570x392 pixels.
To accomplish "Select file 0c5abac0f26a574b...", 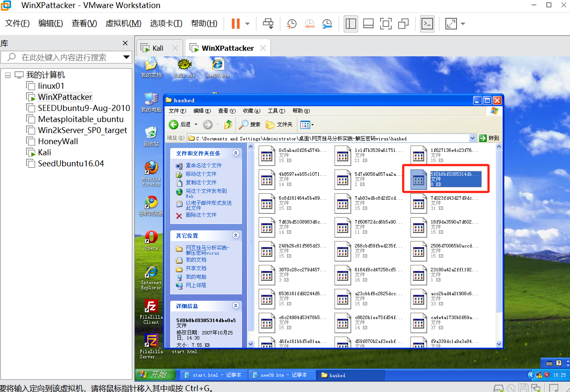I will point(293,155).
